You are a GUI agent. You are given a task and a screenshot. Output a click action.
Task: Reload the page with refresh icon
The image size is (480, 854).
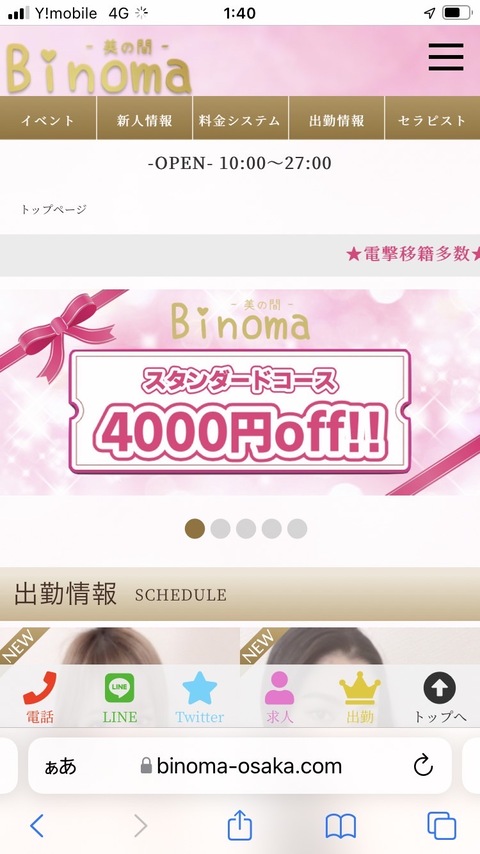423,766
